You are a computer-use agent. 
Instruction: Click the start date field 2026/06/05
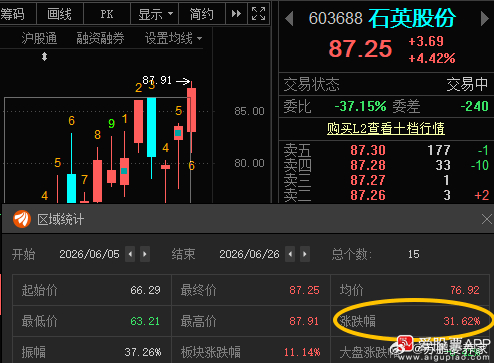click(x=89, y=254)
